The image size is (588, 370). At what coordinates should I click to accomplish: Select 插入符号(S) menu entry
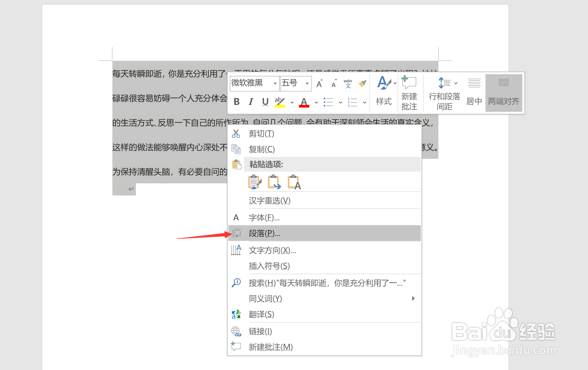pos(324,266)
